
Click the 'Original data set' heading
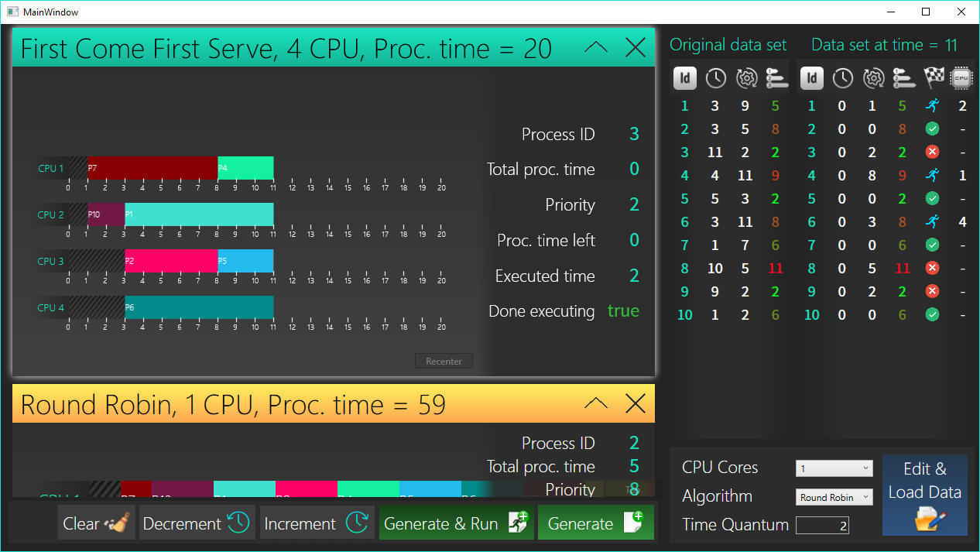728,45
